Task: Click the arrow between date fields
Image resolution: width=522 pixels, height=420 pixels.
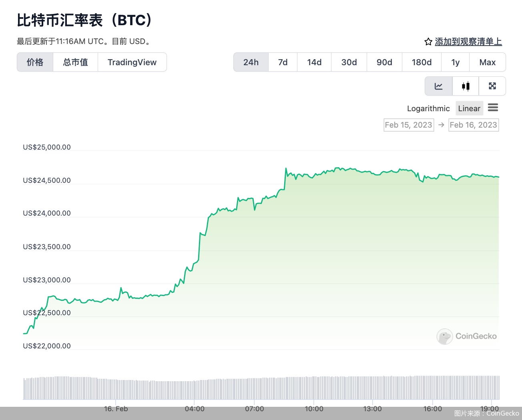Action: [x=441, y=125]
